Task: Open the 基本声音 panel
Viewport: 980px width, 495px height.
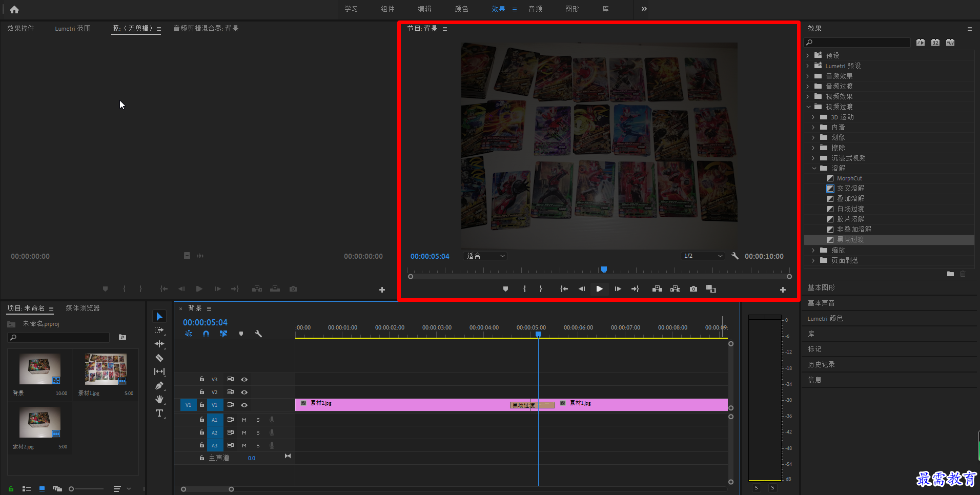Action: point(821,303)
